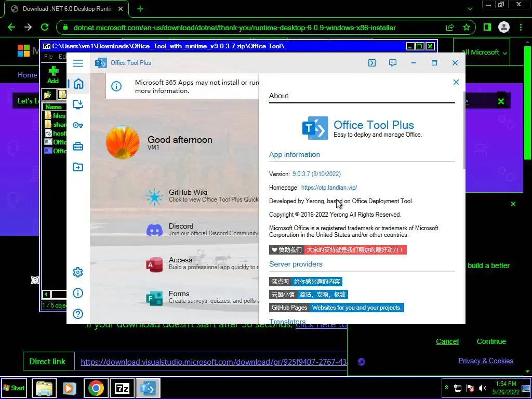
Task: Go forward in the browser
Action: point(28,28)
